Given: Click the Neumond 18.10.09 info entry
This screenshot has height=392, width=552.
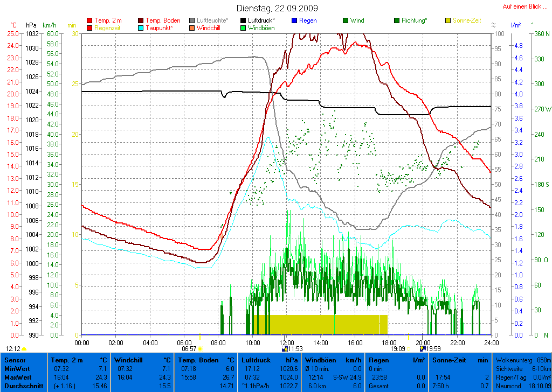Looking at the screenshot, I should (521, 386).
